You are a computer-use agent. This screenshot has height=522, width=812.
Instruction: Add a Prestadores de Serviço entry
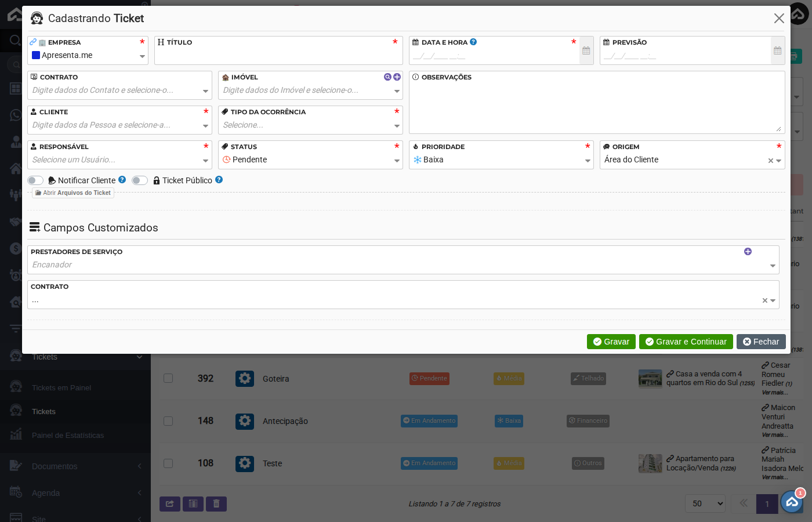748,252
